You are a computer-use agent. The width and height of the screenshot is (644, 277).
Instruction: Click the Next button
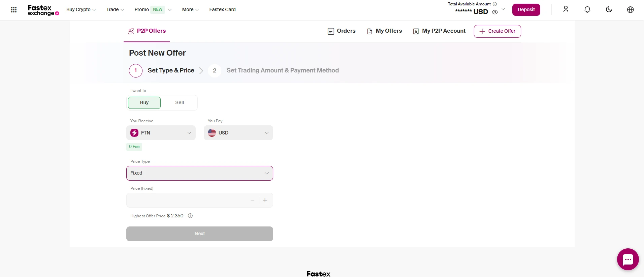[200, 234]
